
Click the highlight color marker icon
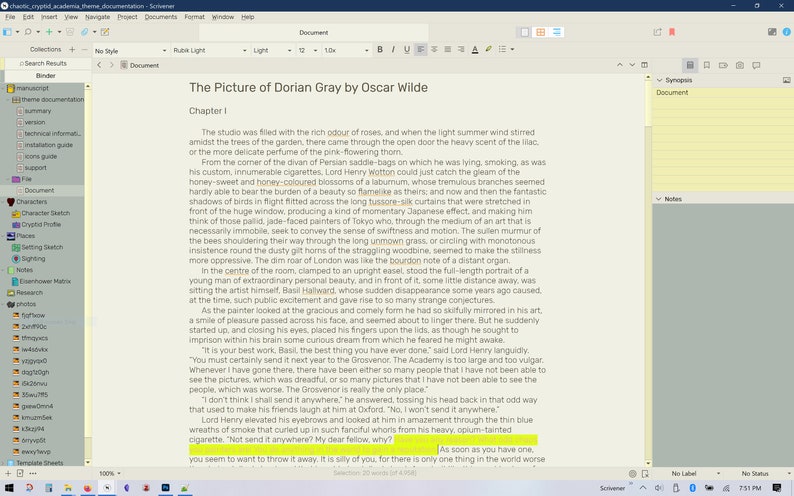click(489, 50)
